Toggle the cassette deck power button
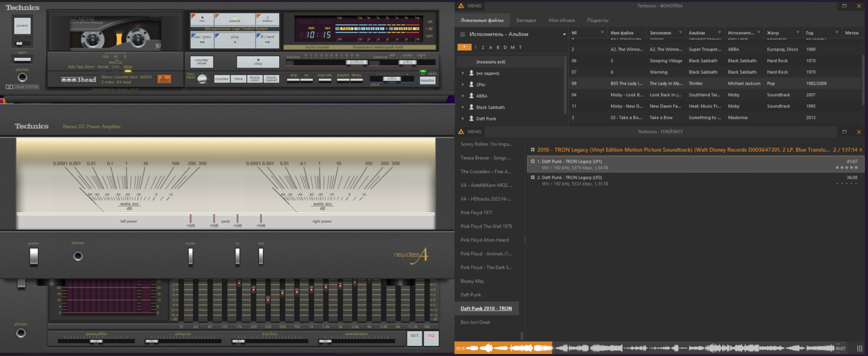 click(22, 27)
